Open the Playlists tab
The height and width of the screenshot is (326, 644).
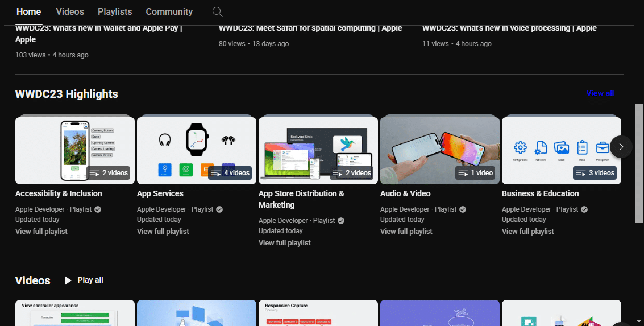115,11
